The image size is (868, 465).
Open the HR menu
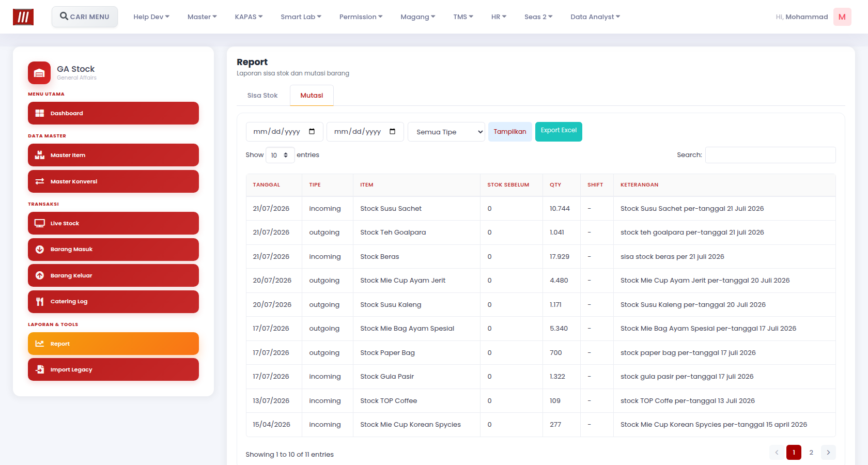pos(499,17)
